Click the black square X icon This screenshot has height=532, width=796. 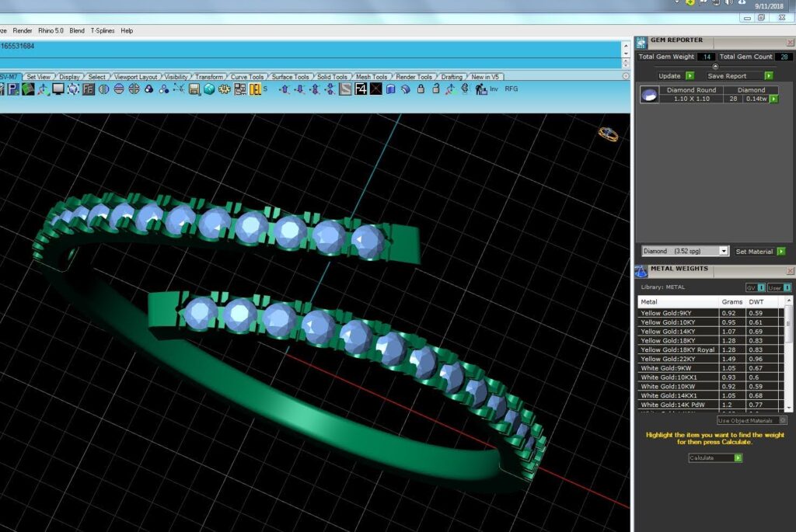click(x=375, y=89)
